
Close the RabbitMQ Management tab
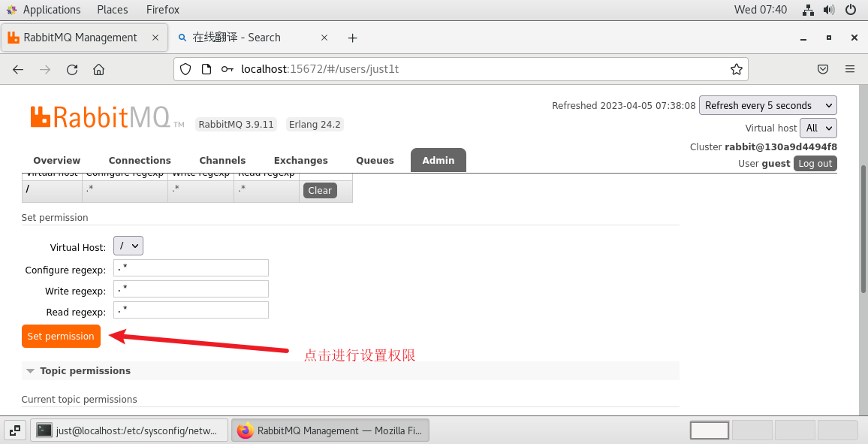(x=155, y=38)
